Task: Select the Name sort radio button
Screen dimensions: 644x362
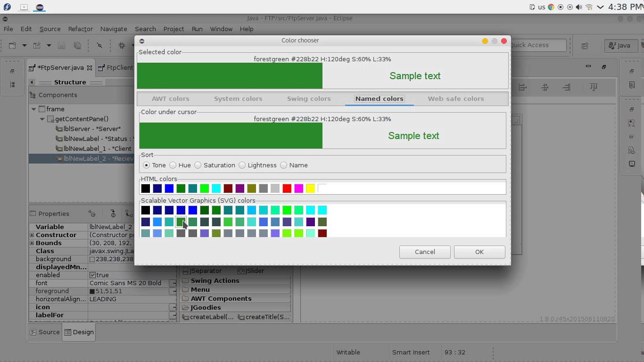Action: tap(283, 165)
